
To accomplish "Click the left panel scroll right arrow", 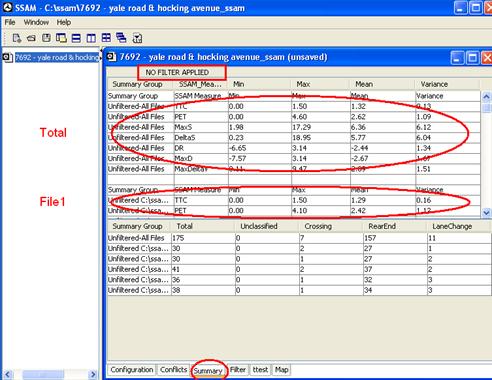I will (93, 374).
